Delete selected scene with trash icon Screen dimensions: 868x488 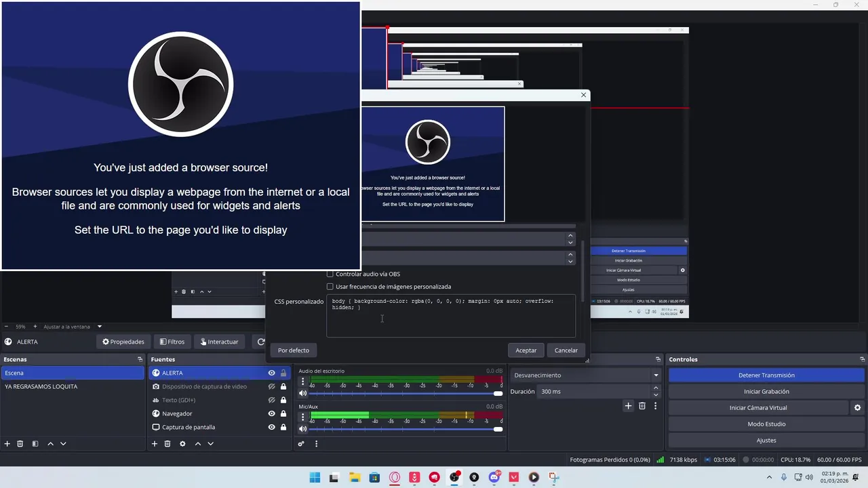pos(20,444)
